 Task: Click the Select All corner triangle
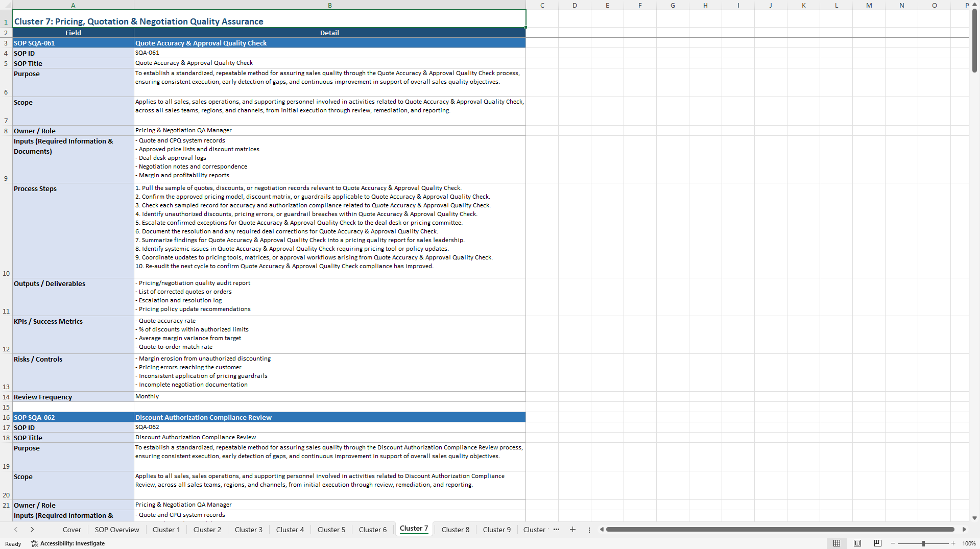(6, 5)
